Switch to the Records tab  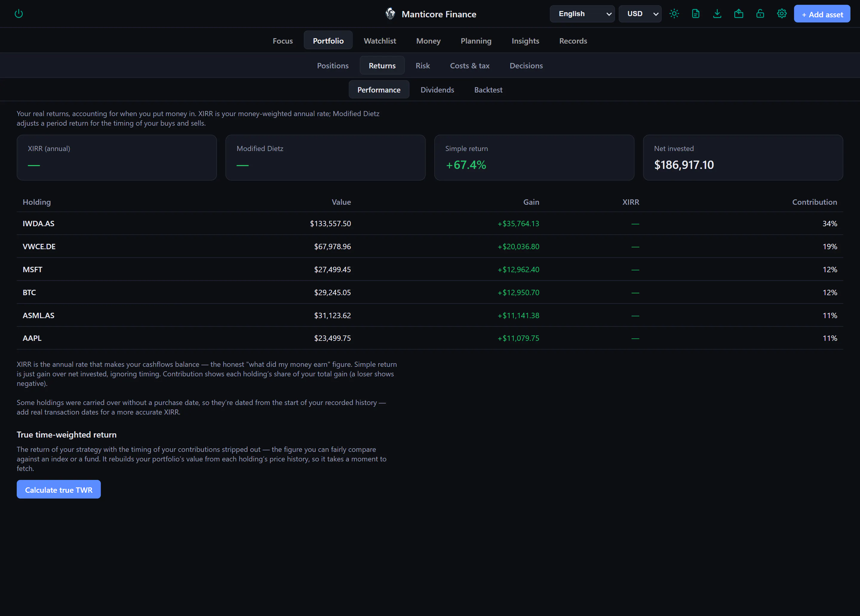pyautogui.click(x=573, y=41)
